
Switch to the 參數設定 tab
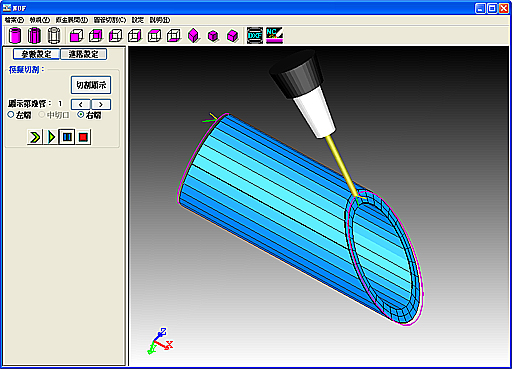coord(36,54)
